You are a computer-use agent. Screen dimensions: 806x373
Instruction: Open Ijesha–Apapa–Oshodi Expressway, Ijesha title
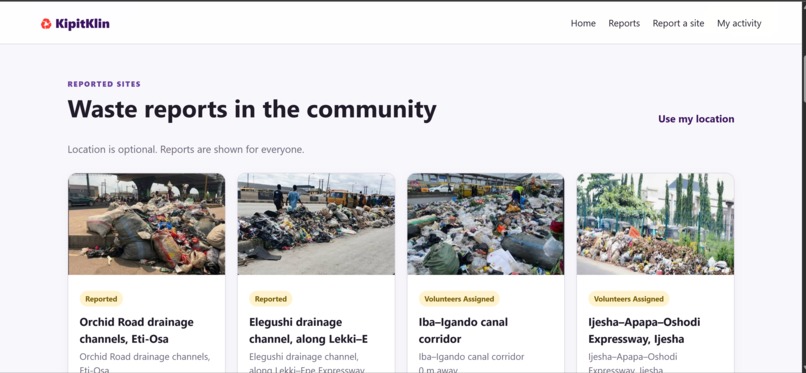click(644, 330)
